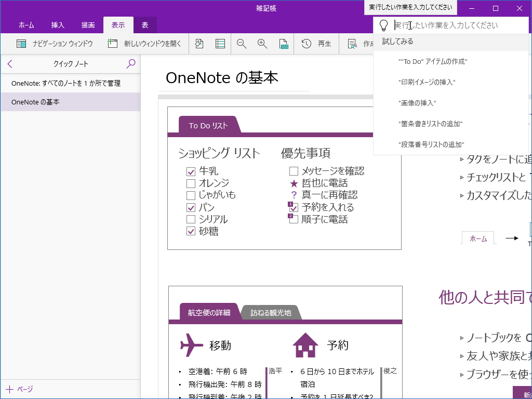Add a new page with + ページ
The width and height of the screenshot is (532, 399).
tap(20, 389)
